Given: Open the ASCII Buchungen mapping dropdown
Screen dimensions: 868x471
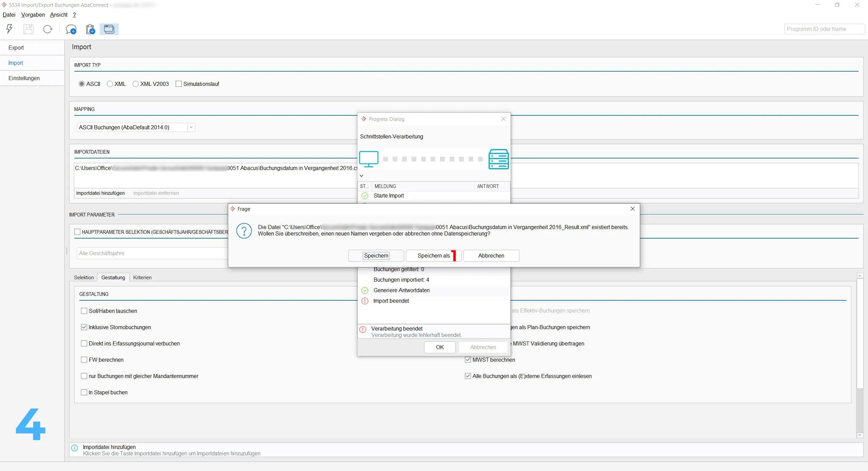Looking at the screenshot, I should pyautogui.click(x=191, y=127).
